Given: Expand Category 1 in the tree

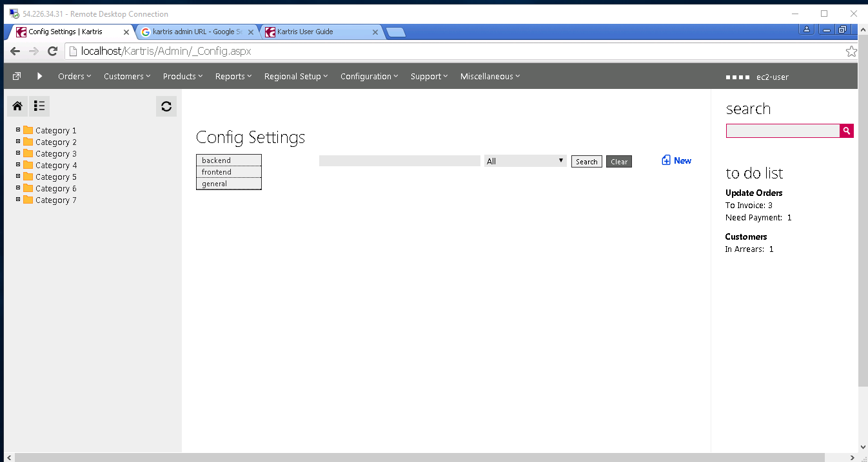Looking at the screenshot, I should tap(17, 130).
